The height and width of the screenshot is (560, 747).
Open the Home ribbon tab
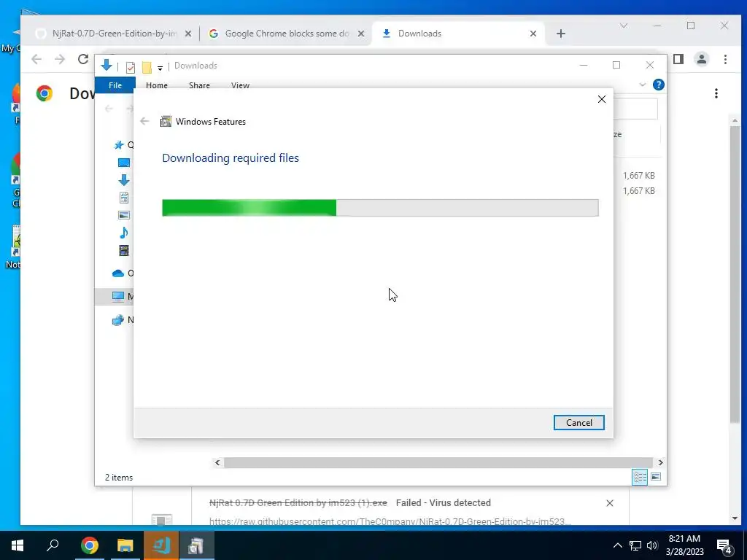(157, 85)
